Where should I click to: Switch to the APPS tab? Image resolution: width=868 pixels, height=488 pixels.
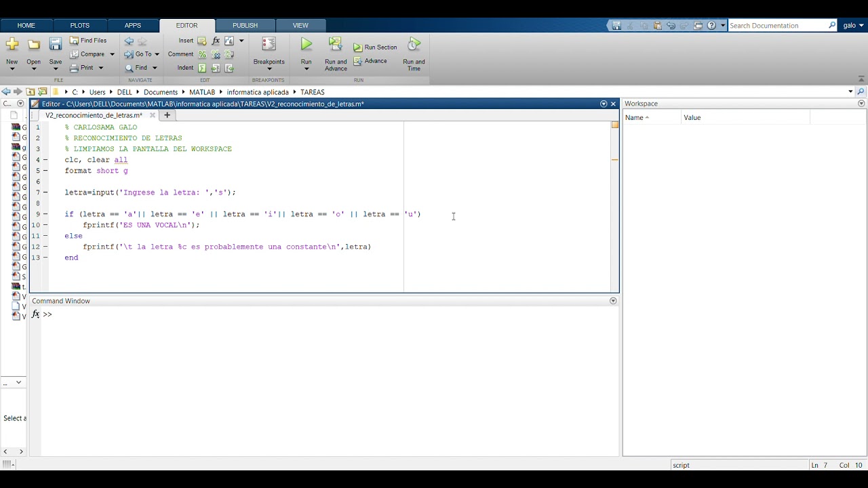point(133,26)
